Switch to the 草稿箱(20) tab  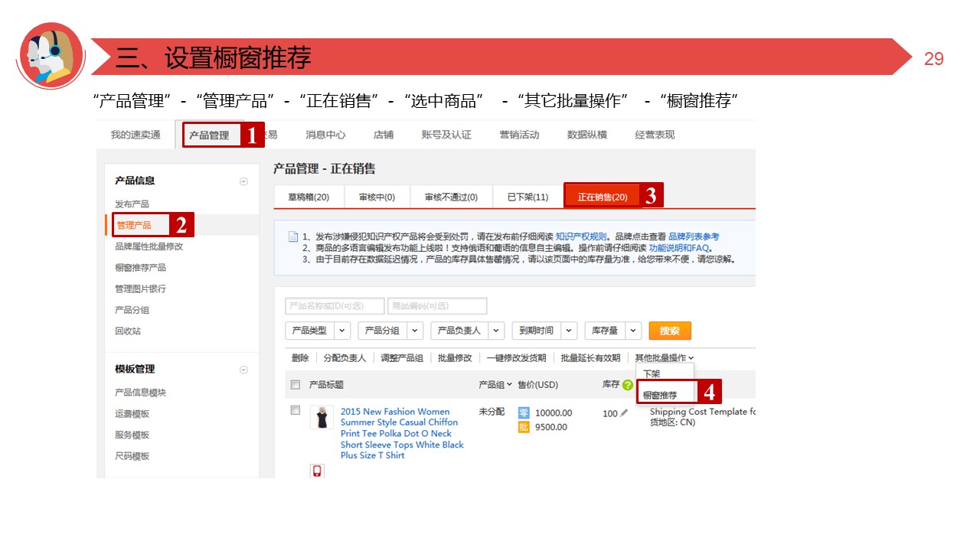click(309, 197)
